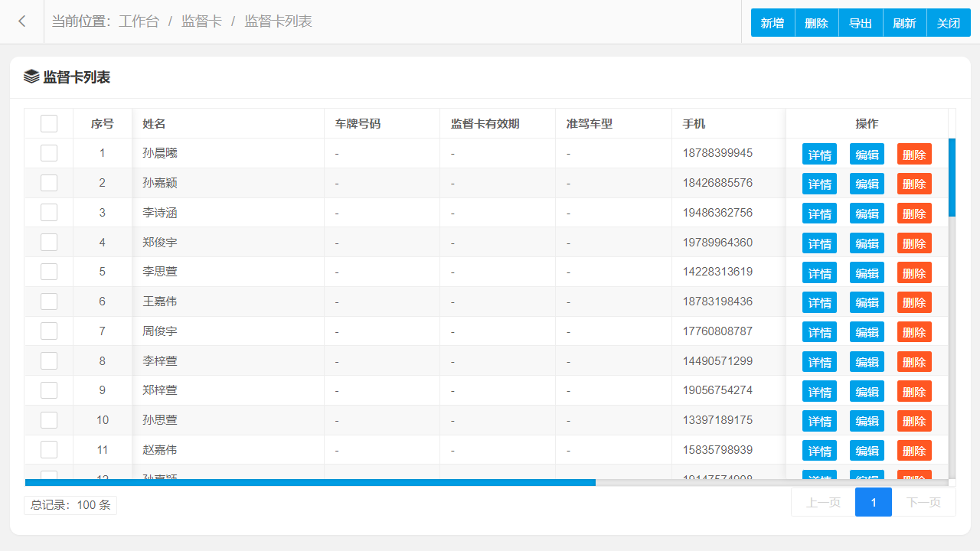Open 详情 for 孙嘉颖

819,184
